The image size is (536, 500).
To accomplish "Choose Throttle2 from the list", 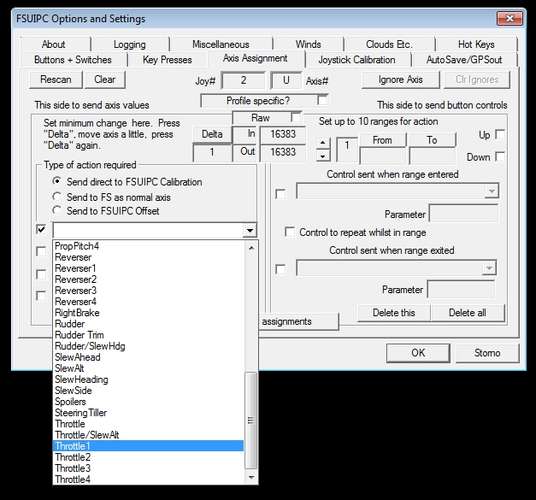I will pyautogui.click(x=149, y=457).
